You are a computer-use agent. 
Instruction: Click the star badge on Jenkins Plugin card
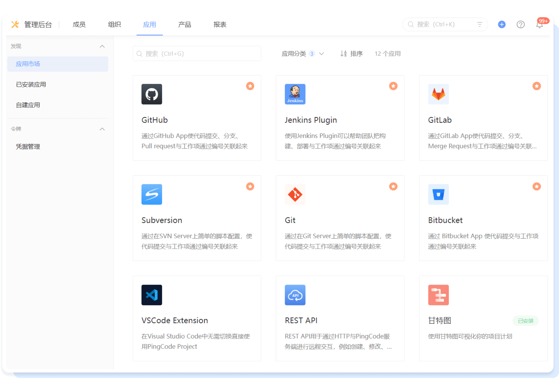393,86
